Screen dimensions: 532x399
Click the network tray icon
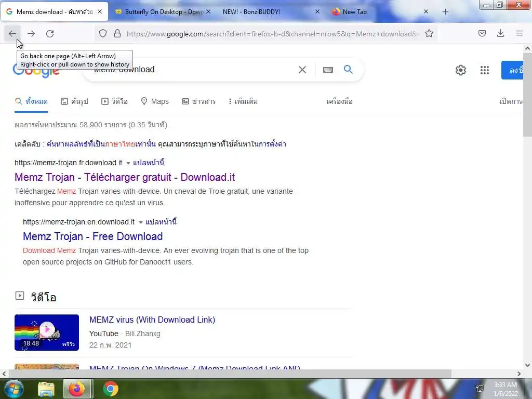[x=480, y=389]
